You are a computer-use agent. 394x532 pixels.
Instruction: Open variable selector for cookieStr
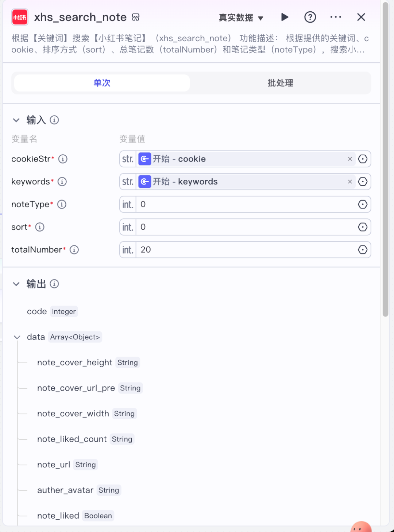point(363,159)
